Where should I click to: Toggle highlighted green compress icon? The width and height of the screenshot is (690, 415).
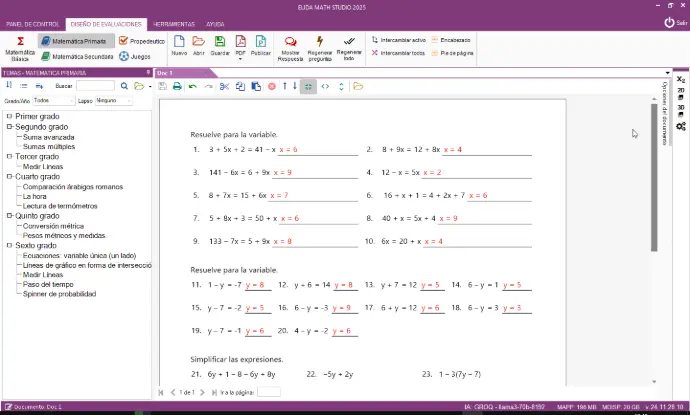(308, 87)
